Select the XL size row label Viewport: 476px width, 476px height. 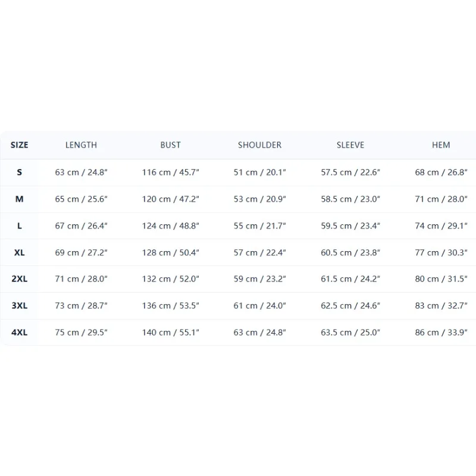point(20,252)
